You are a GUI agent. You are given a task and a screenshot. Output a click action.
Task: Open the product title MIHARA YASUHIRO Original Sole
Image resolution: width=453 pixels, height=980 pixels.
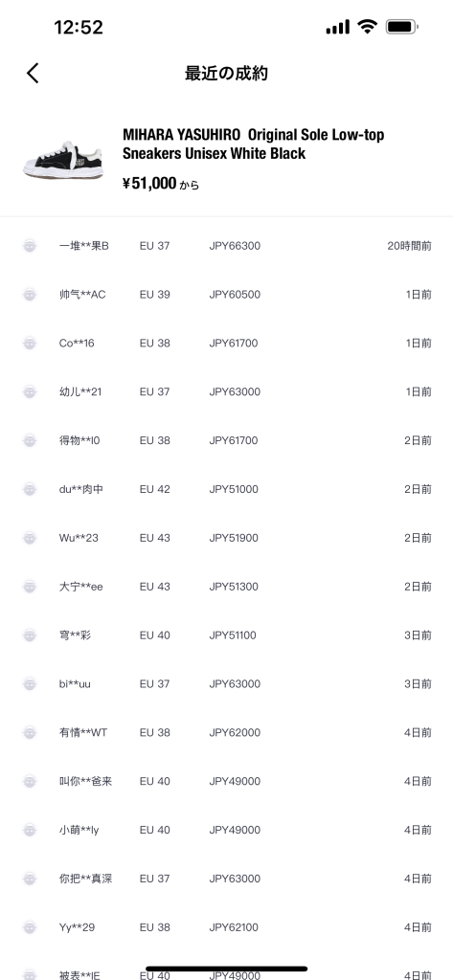[254, 144]
